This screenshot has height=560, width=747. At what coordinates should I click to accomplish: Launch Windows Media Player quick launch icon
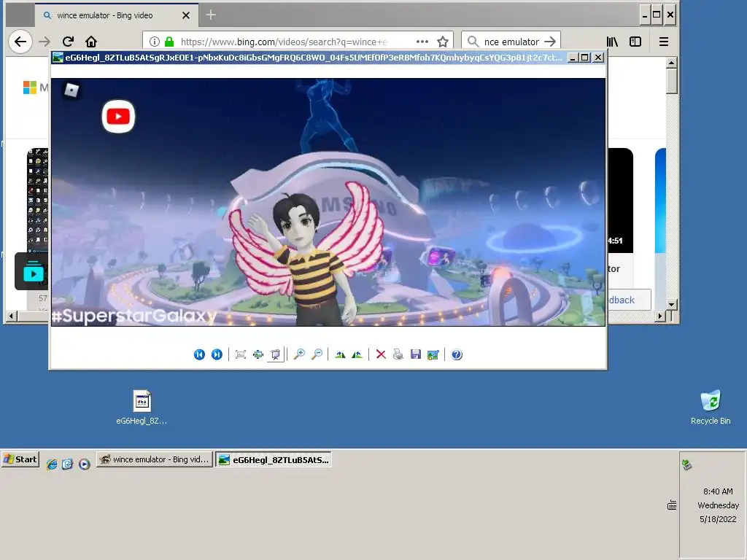[x=85, y=464]
